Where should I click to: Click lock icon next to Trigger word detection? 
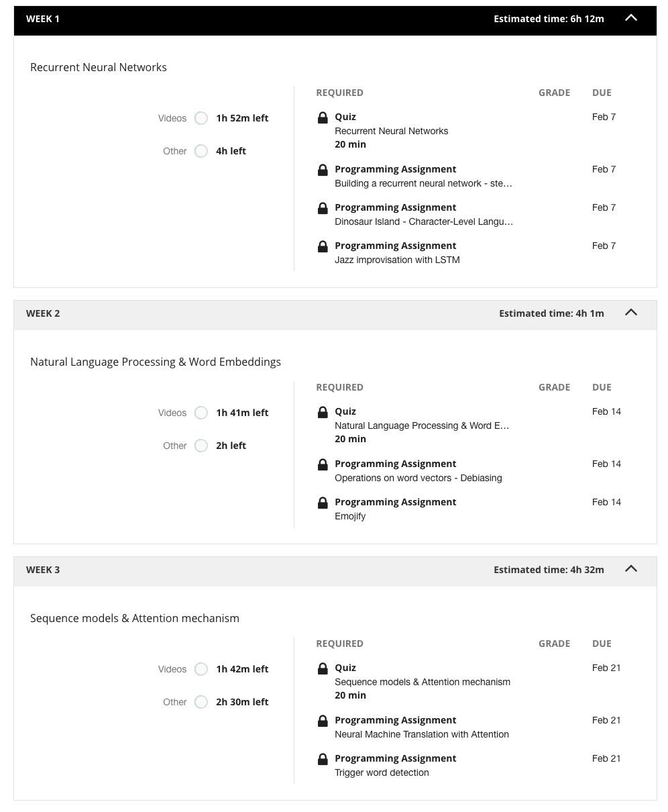323,759
